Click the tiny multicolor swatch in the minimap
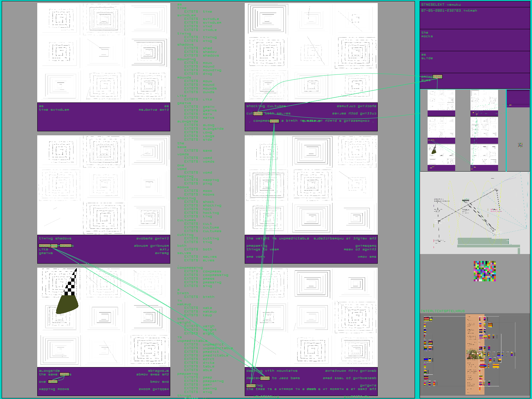The height and width of the screenshot is (399, 532). [520, 145]
